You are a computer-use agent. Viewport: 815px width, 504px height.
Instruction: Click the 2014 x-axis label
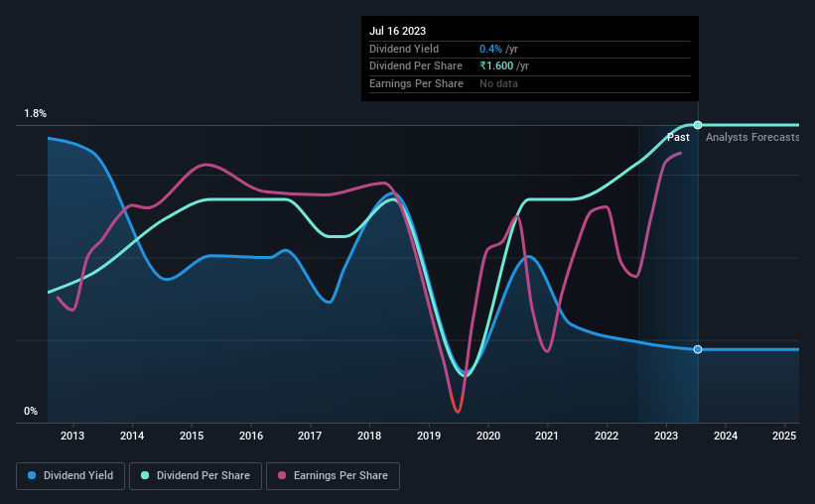point(132,436)
